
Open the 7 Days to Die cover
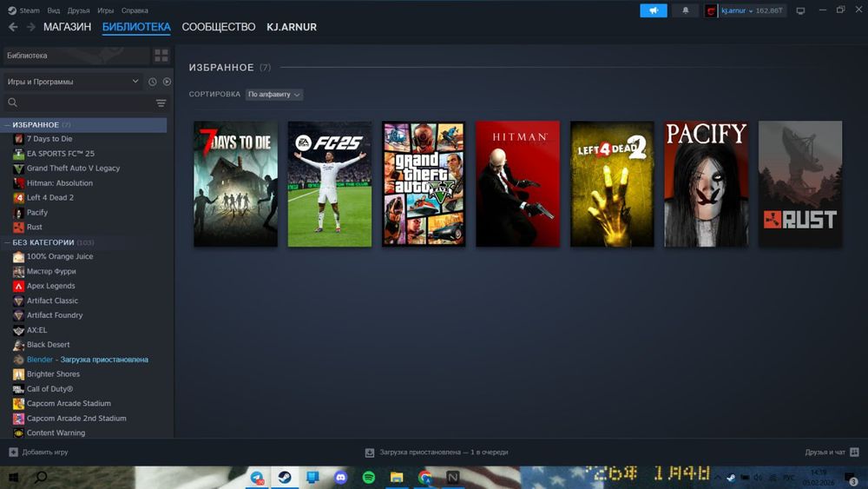(x=236, y=184)
